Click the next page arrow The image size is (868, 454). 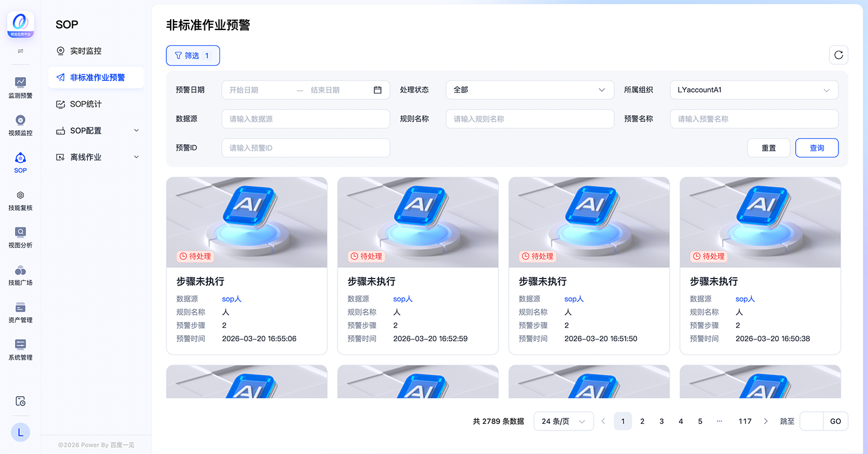coord(766,421)
